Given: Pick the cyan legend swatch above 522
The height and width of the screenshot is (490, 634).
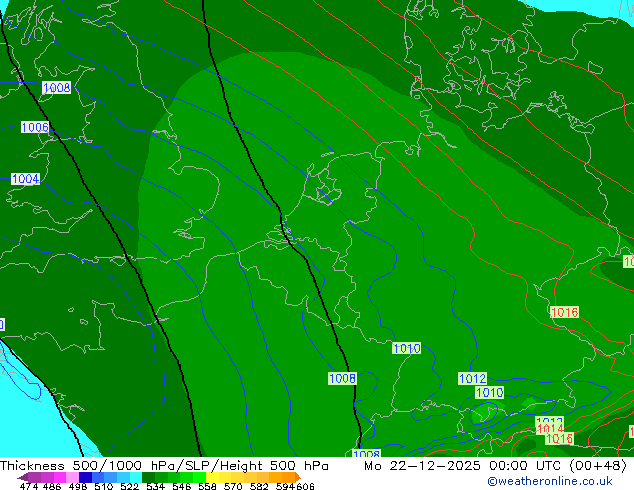Looking at the screenshot, I should tap(136, 477).
